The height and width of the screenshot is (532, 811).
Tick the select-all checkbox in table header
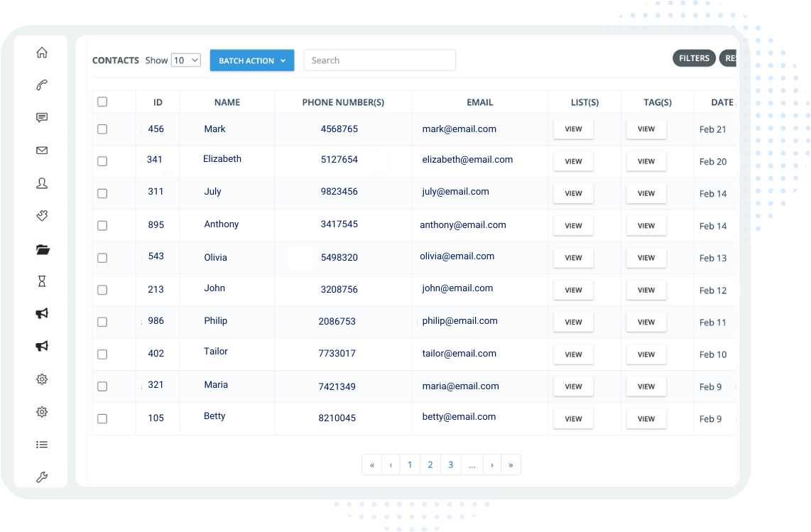[102, 102]
